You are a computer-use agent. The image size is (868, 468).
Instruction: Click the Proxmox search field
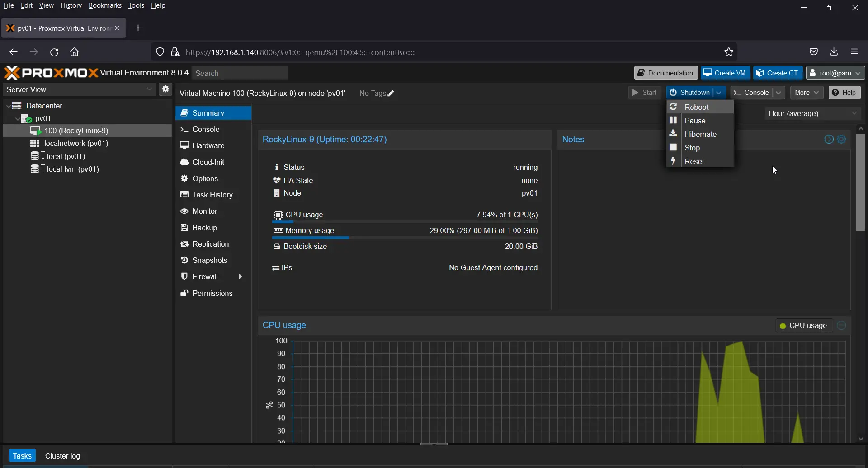(x=240, y=73)
